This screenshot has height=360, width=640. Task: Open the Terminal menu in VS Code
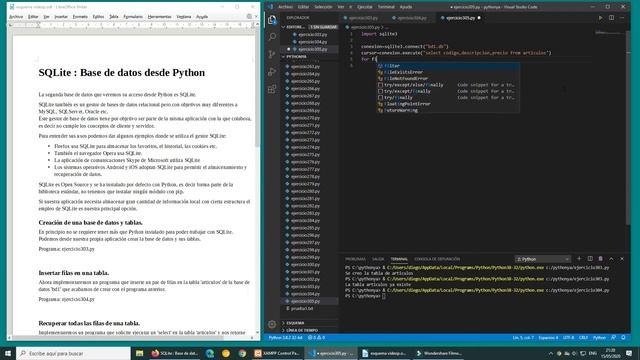click(386, 7)
